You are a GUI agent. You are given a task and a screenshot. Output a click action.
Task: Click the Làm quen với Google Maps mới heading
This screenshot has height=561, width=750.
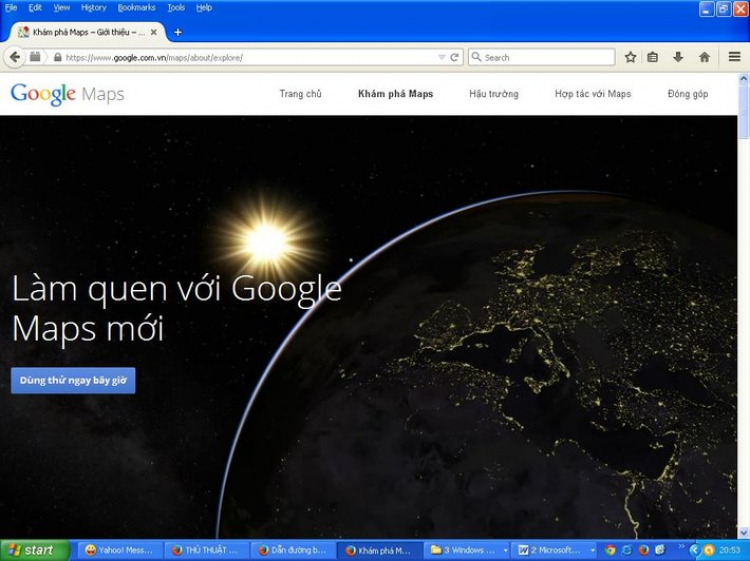click(176, 308)
